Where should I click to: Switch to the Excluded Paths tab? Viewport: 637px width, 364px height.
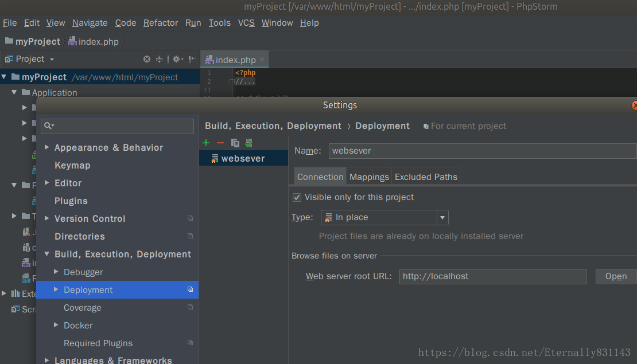click(426, 177)
